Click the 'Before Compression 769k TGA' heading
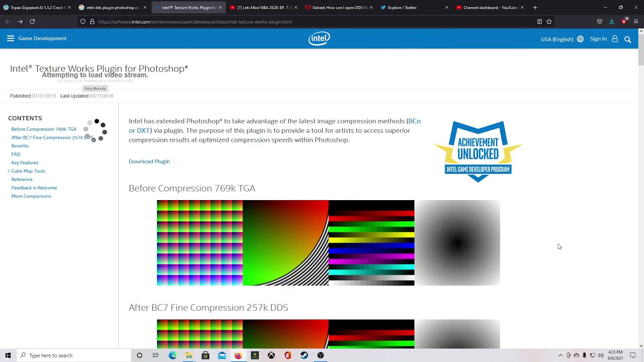Screen dimensions: 644x362 point(192,188)
